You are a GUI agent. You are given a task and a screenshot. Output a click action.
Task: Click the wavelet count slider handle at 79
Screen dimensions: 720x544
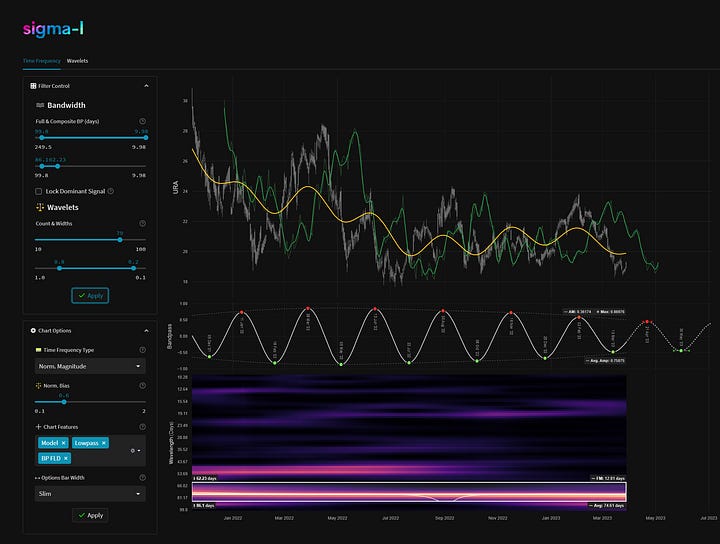120,240
